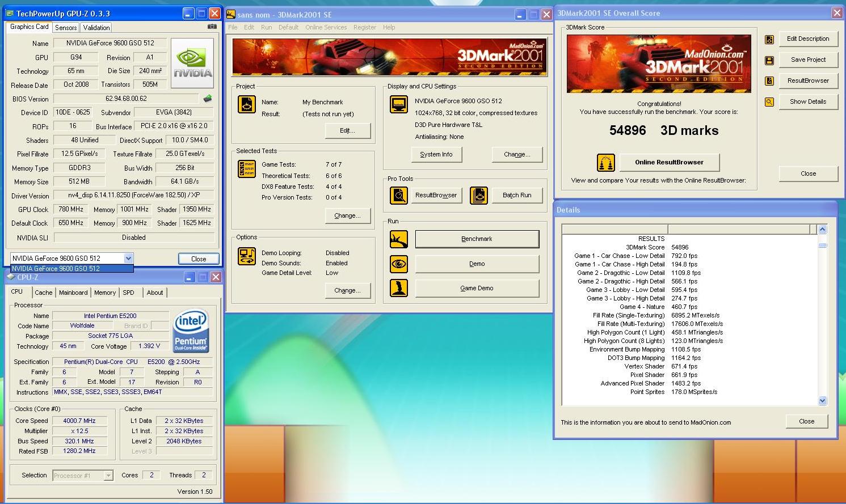
Task: Click the BIOS save chip icon in GPU-Z
Action: tap(208, 99)
